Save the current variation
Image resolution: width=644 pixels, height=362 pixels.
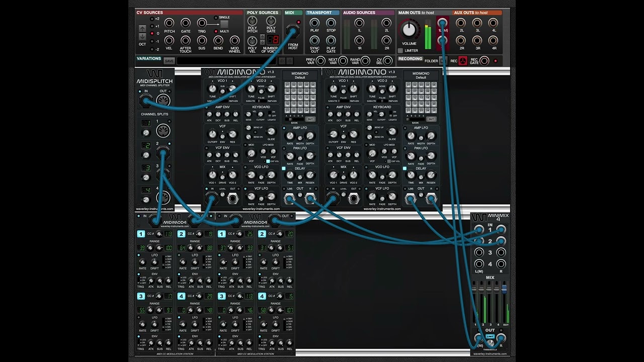(x=169, y=61)
